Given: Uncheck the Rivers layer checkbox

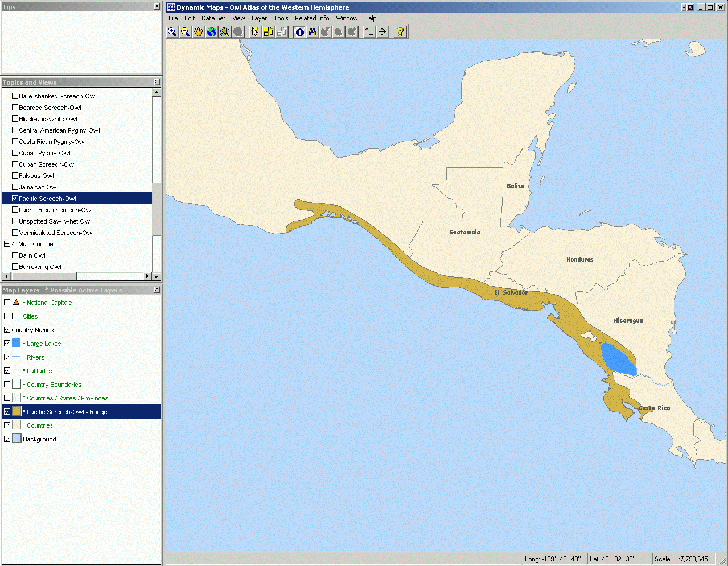Looking at the screenshot, I should [x=7, y=357].
